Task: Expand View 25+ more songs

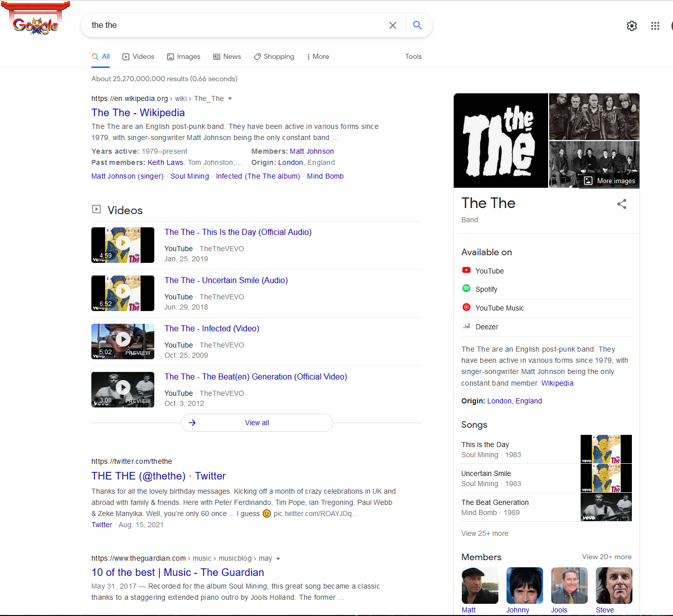Action: (x=485, y=533)
